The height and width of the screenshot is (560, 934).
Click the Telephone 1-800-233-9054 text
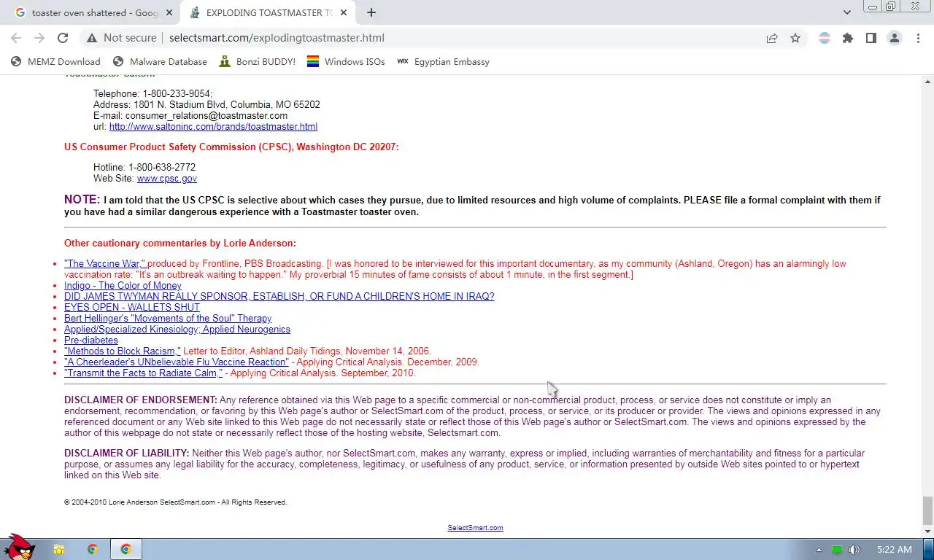coord(153,94)
